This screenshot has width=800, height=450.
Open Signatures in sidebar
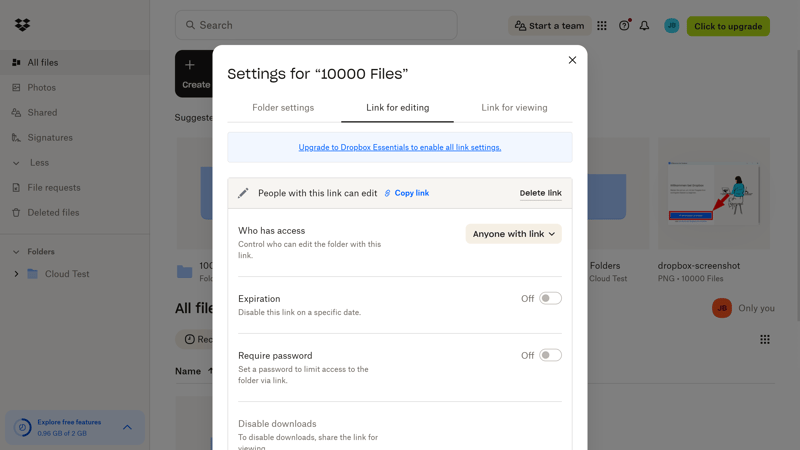click(x=74, y=138)
